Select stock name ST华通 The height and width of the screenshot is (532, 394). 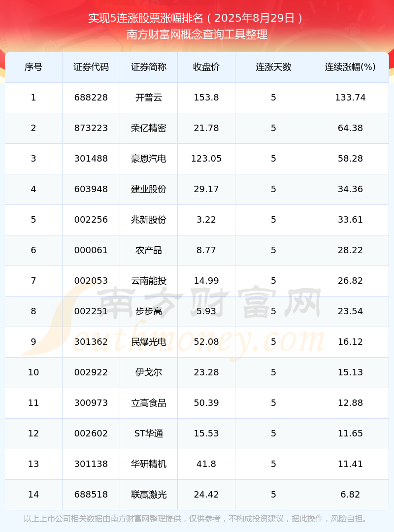149,433
